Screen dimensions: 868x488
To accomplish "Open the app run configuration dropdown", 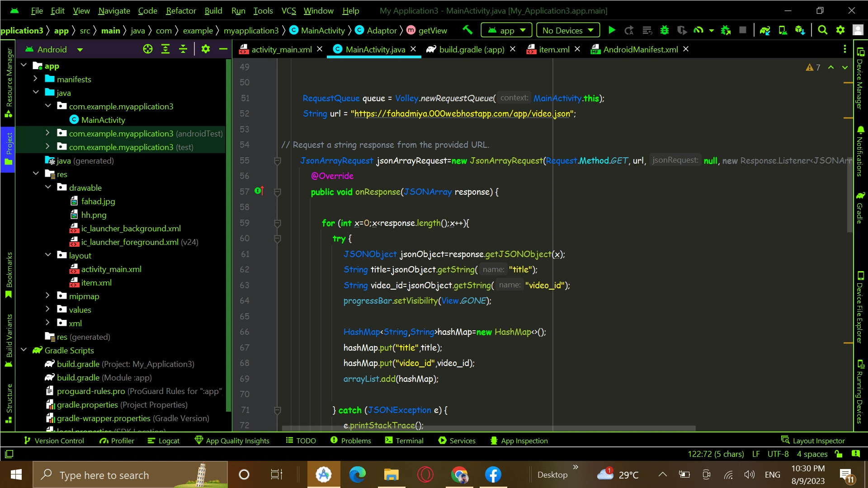I will pyautogui.click(x=507, y=30).
